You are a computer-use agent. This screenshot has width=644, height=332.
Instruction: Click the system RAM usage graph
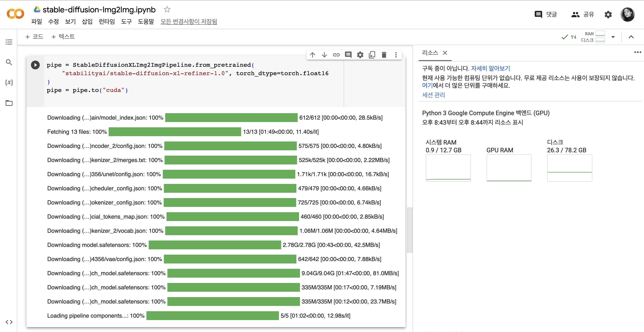pos(448,168)
